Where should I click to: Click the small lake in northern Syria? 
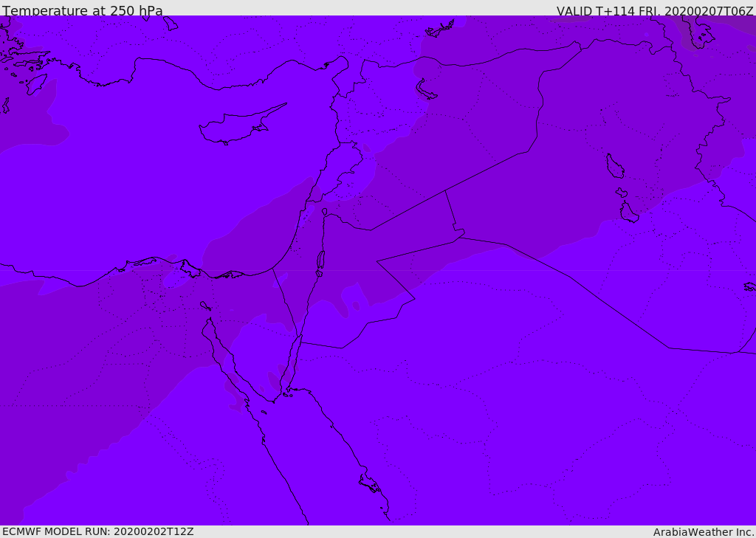(x=425, y=90)
